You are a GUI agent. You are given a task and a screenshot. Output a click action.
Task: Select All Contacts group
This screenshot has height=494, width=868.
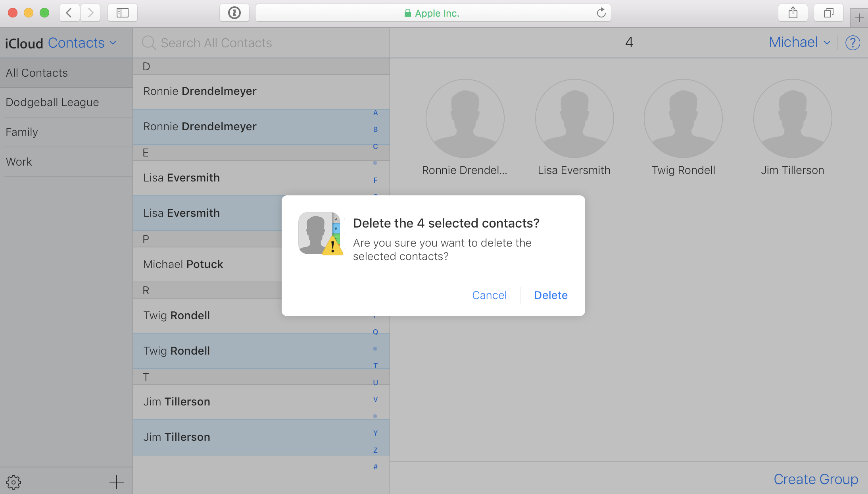(66, 73)
